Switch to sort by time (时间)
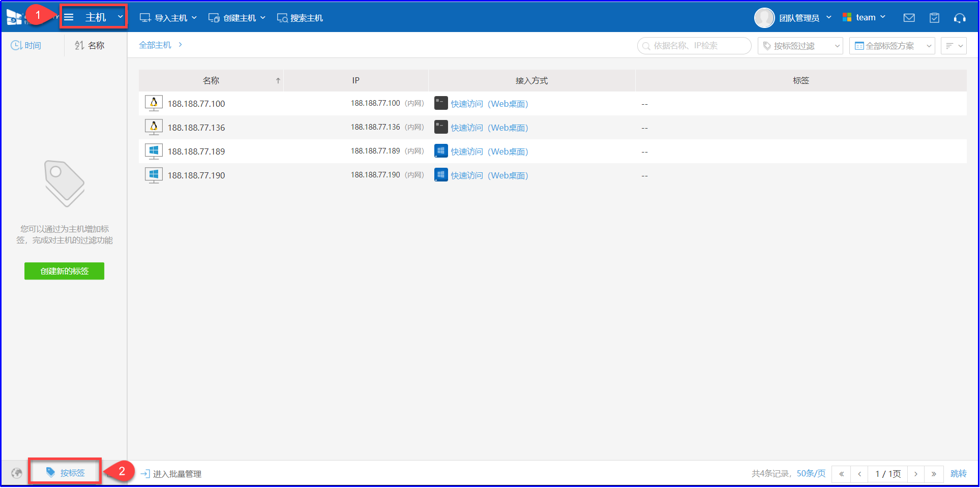 pyautogui.click(x=26, y=46)
